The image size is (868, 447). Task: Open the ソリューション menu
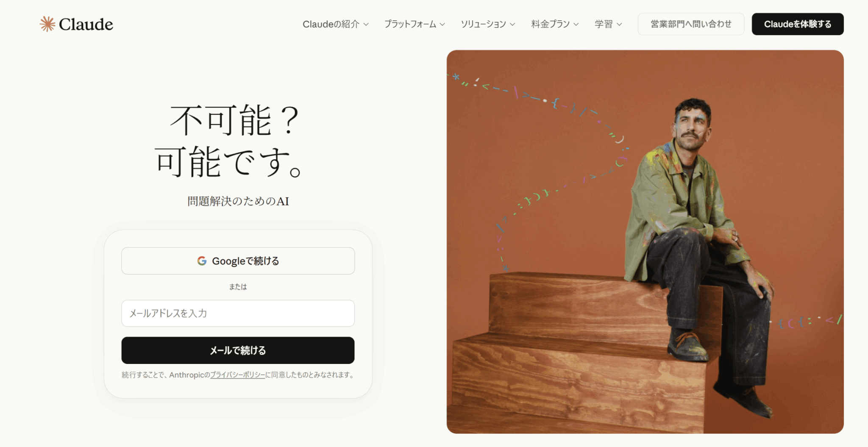click(x=488, y=24)
